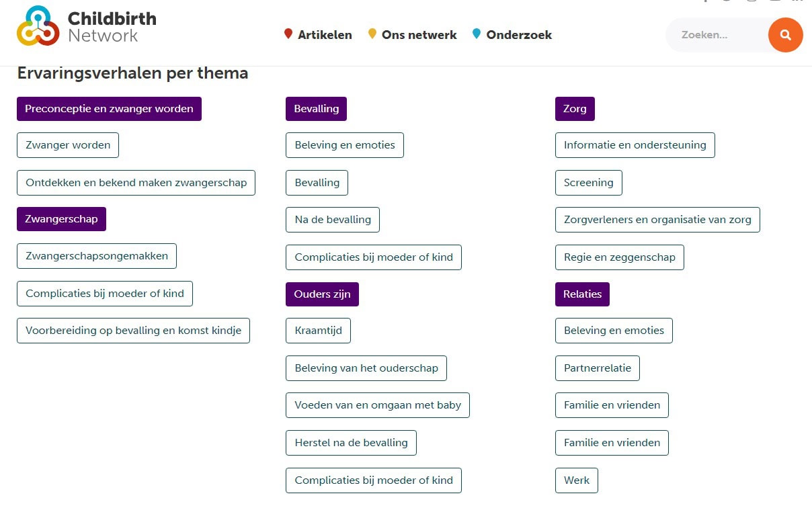This screenshot has width=812, height=506.
Task: Open the Werk theme under Relaties
Action: 576,480
